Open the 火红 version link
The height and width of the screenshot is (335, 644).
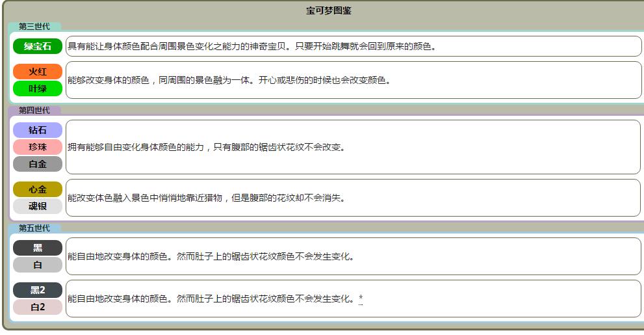click(x=38, y=72)
